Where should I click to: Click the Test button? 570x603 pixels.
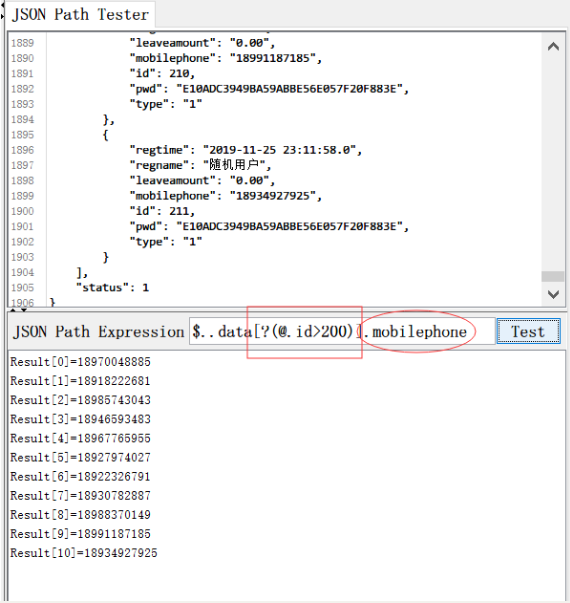(x=528, y=331)
